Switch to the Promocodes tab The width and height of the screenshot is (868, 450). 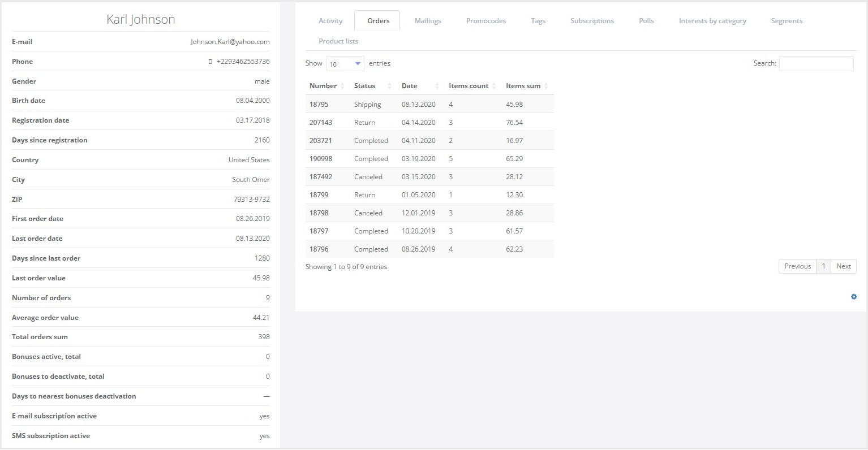coord(486,21)
